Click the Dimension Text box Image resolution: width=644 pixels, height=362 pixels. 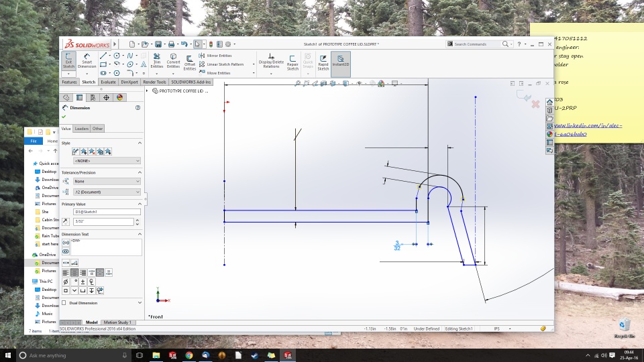[107, 247]
